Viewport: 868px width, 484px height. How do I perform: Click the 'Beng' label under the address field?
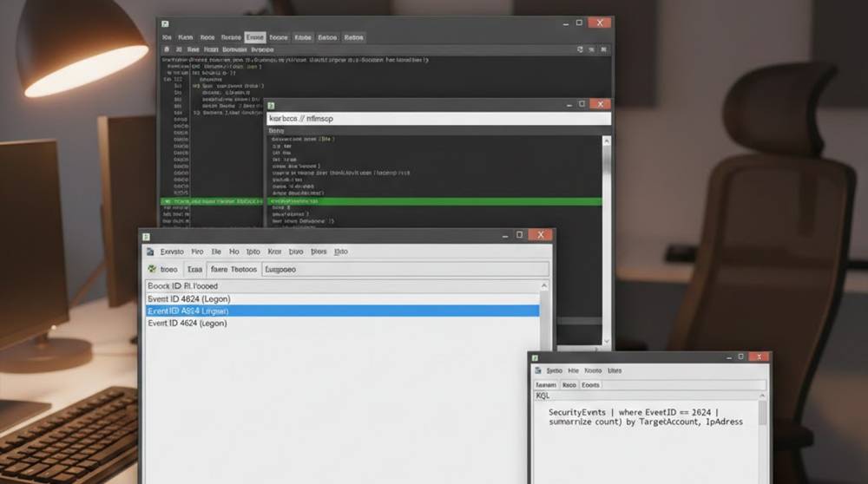(x=276, y=131)
